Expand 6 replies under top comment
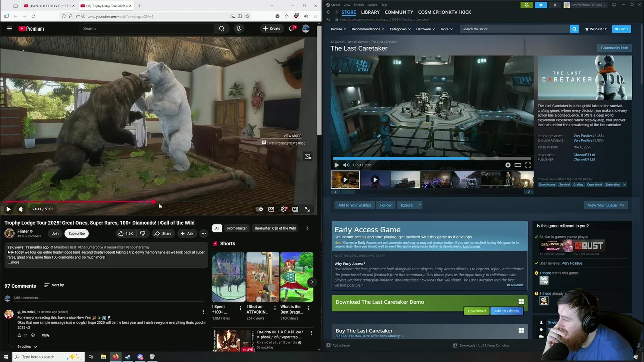 (x=27, y=347)
